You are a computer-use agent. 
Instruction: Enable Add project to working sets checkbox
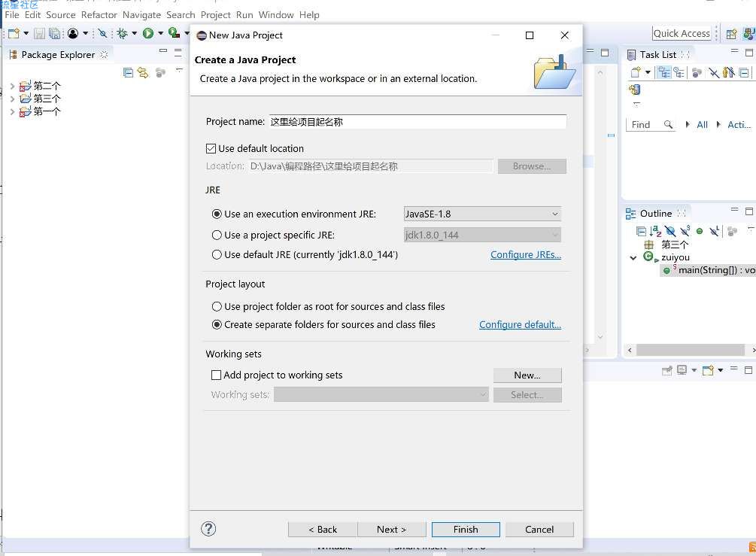[217, 375]
